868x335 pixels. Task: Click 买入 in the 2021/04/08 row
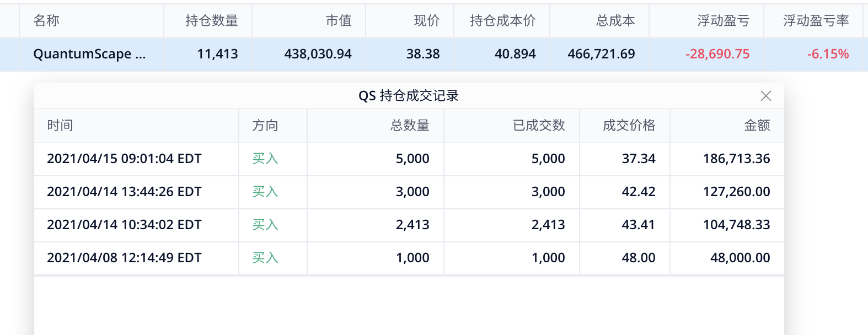click(x=265, y=258)
